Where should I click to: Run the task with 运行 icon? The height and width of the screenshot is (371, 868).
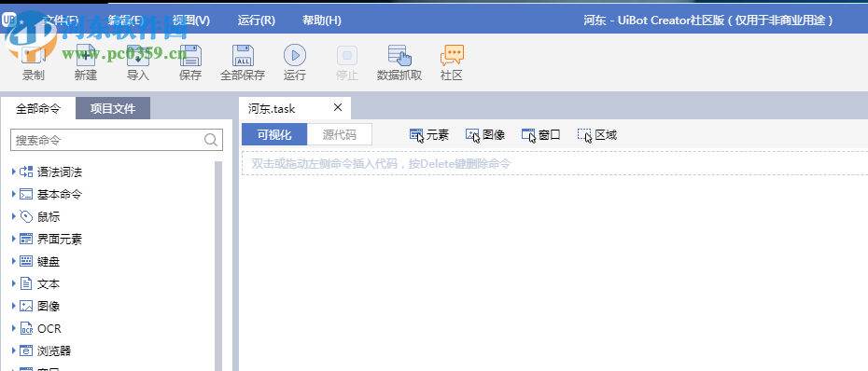[295, 55]
